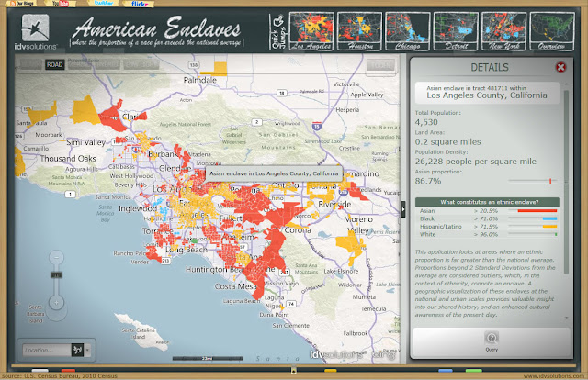
Task: Open the Twitter link
Action: click(104, 3)
